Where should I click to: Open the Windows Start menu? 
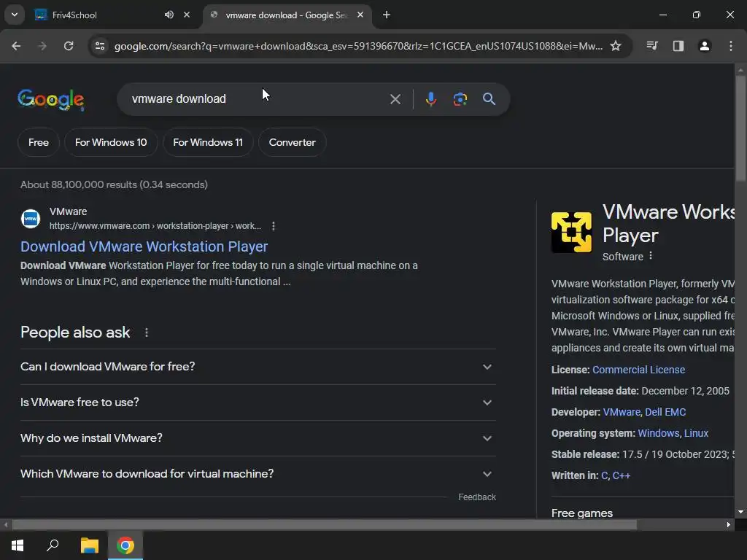18,545
